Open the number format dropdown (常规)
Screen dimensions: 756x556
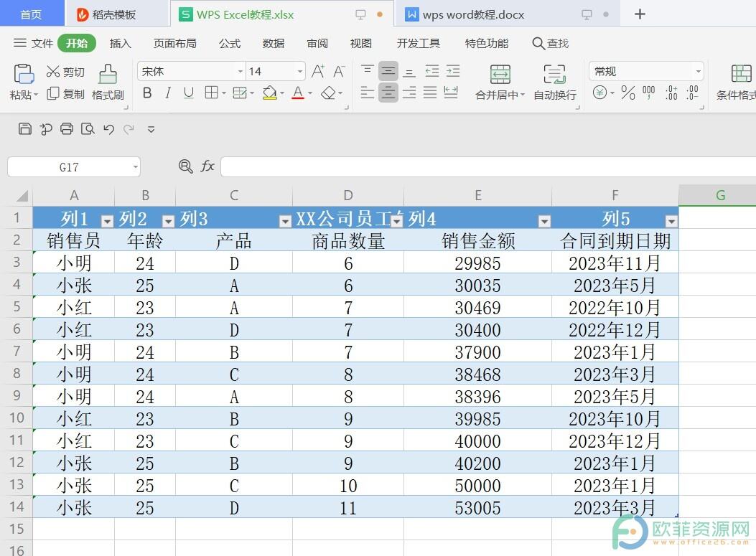tap(698, 71)
